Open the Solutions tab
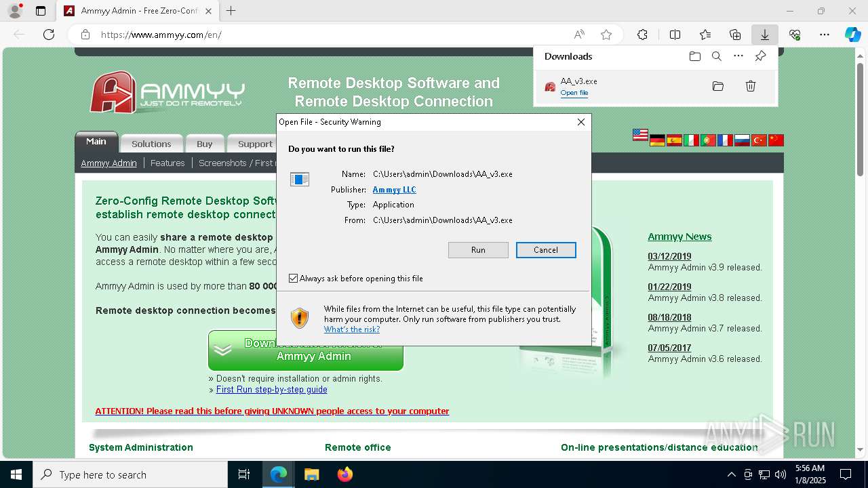 [x=151, y=144]
